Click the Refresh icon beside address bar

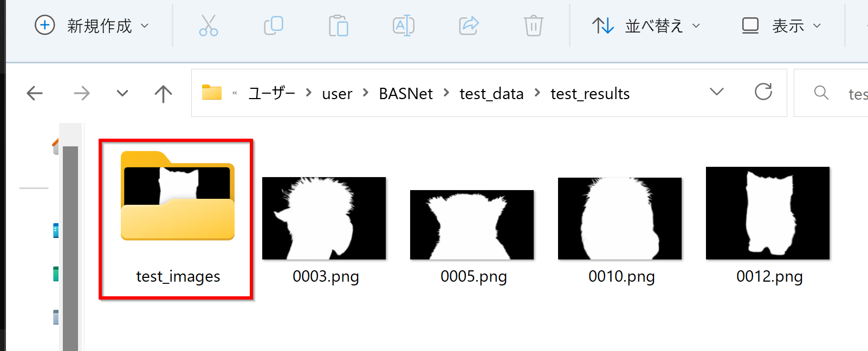pyautogui.click(x=763, y=92)
